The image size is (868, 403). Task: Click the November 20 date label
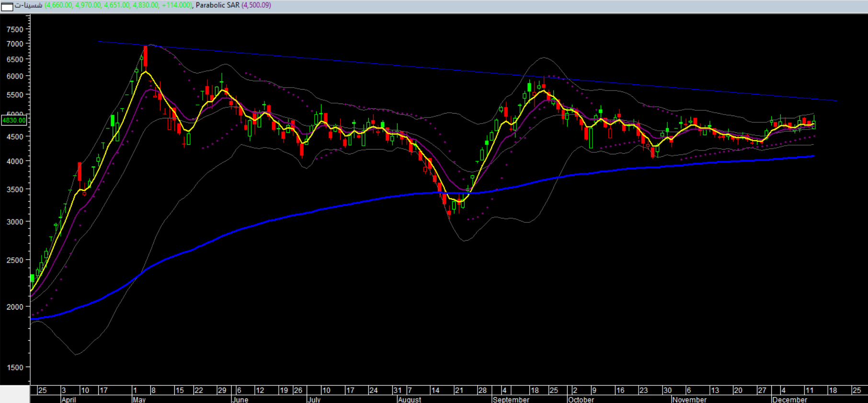(x=738, y=390)
